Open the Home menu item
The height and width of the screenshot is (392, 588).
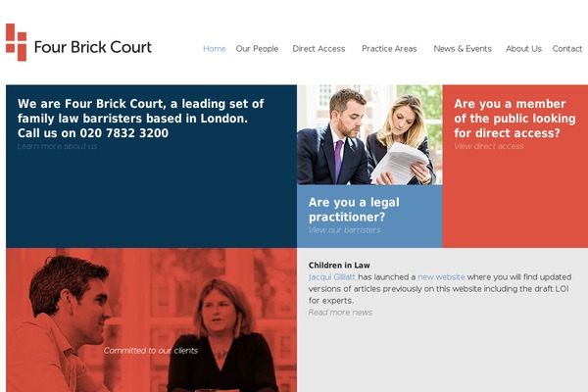click(214, 49)
